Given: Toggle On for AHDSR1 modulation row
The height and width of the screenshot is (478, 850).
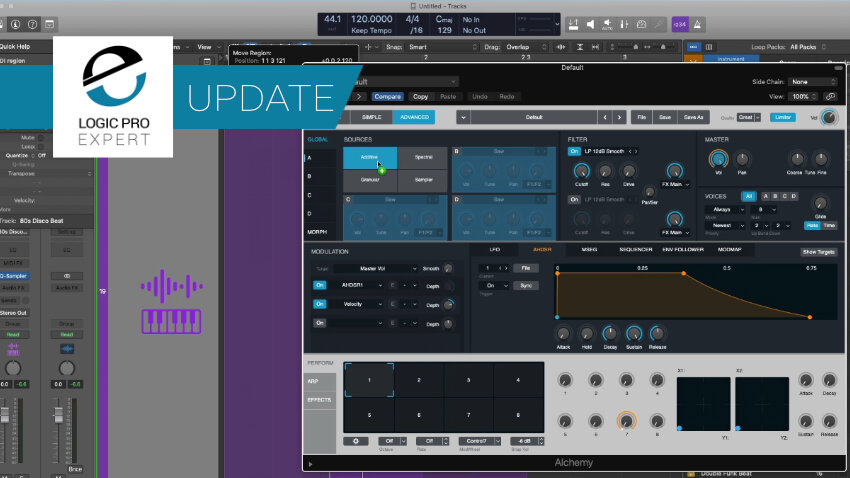Looking at the screenshot, I should (x=320, y=285).
